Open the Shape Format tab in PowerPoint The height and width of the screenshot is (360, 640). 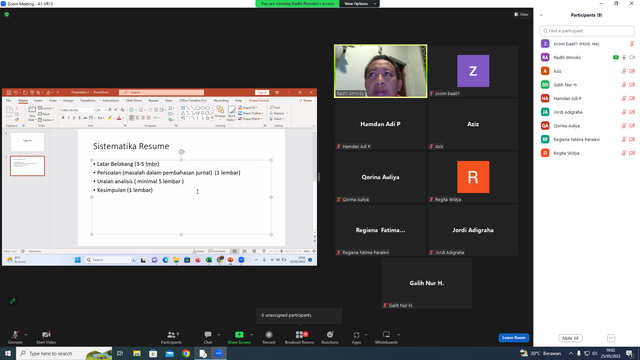point(259,100)
